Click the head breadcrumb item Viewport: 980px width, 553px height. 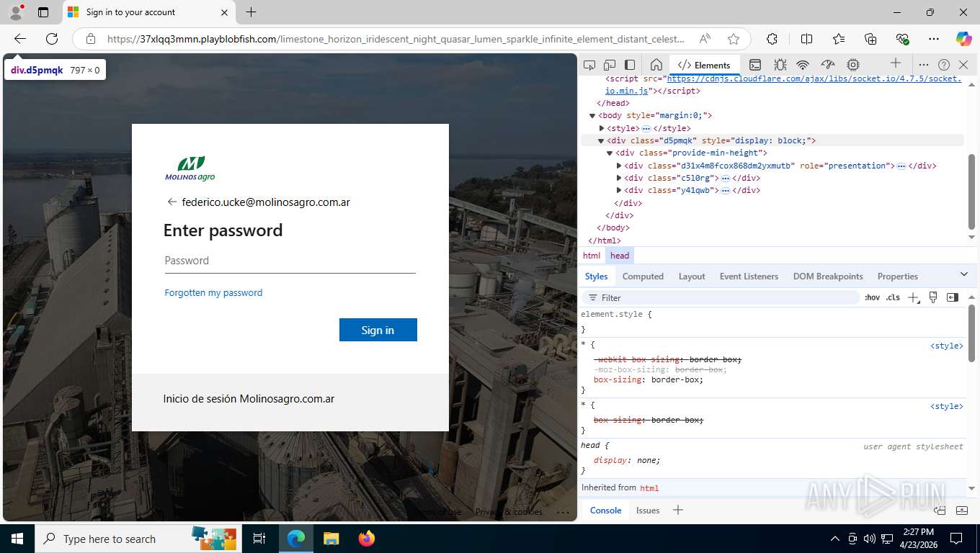coord(620,256)
